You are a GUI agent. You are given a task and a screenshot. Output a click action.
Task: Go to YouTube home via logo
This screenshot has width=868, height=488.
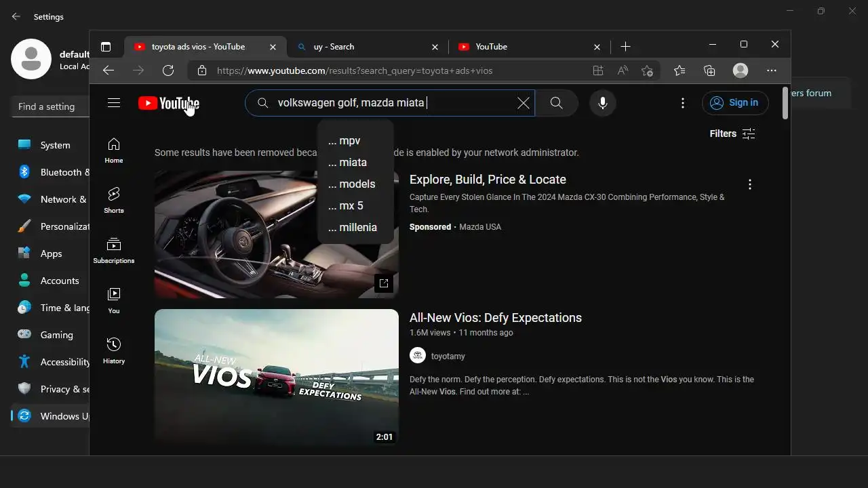tap(168, 103)
